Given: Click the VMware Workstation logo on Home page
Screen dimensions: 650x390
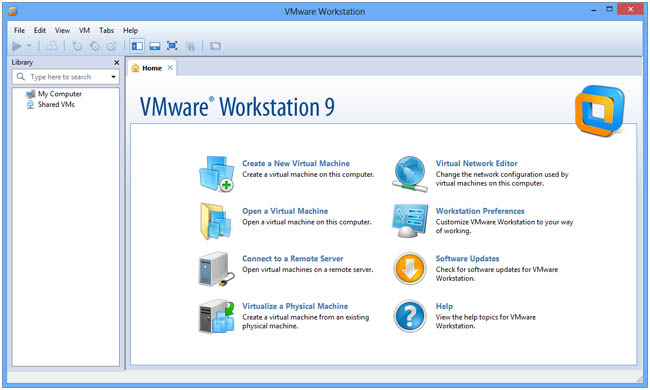Looking at the screenshot, I should (600, 111).
